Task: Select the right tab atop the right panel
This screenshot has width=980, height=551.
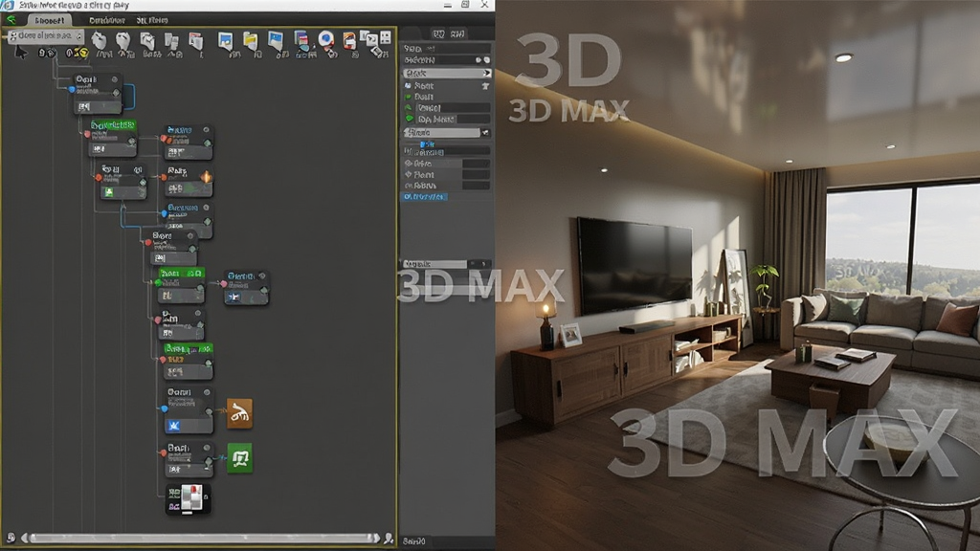Action: point(457,33)
